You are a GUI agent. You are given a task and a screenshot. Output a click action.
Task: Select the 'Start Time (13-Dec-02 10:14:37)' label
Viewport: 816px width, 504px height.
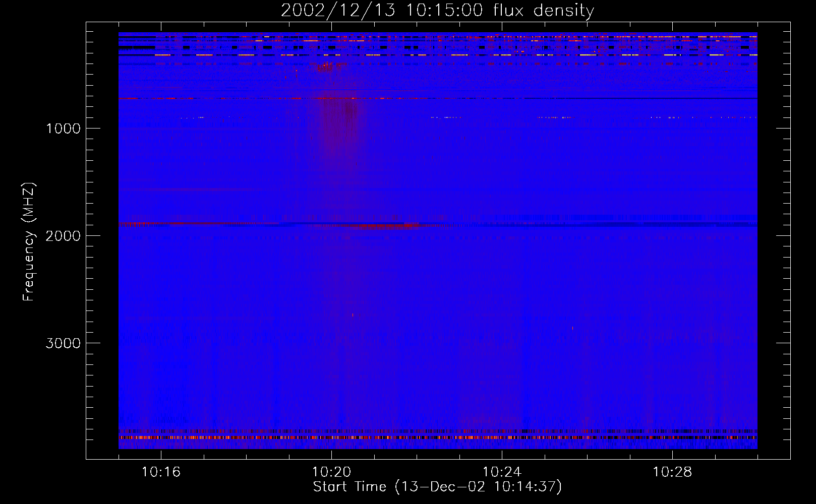coord(437,487)
